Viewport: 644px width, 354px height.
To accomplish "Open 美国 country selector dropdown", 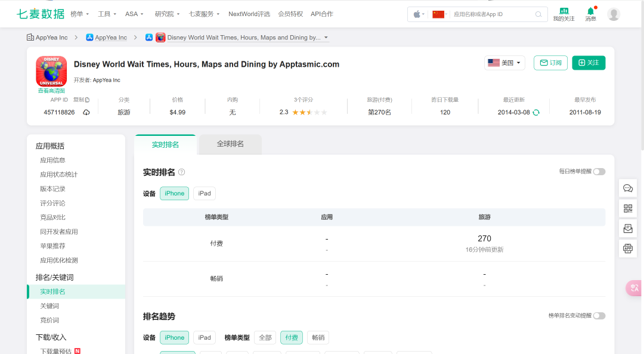I will pos(504,63).
